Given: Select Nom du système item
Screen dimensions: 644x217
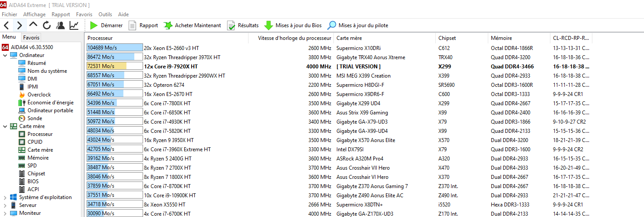Looking at the screenshot, I should click(x=42, y=71).
